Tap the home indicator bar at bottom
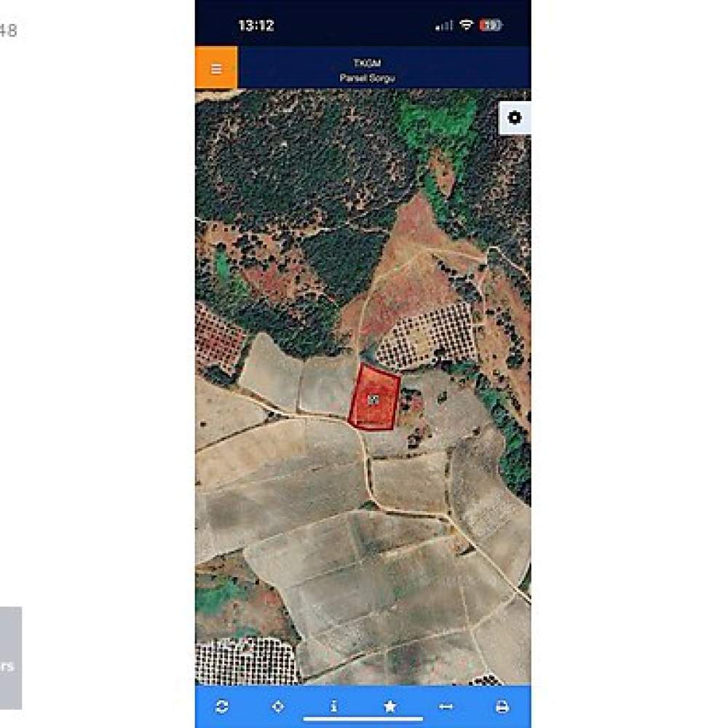This screenshot has width=728, height=728. (363, 720)
